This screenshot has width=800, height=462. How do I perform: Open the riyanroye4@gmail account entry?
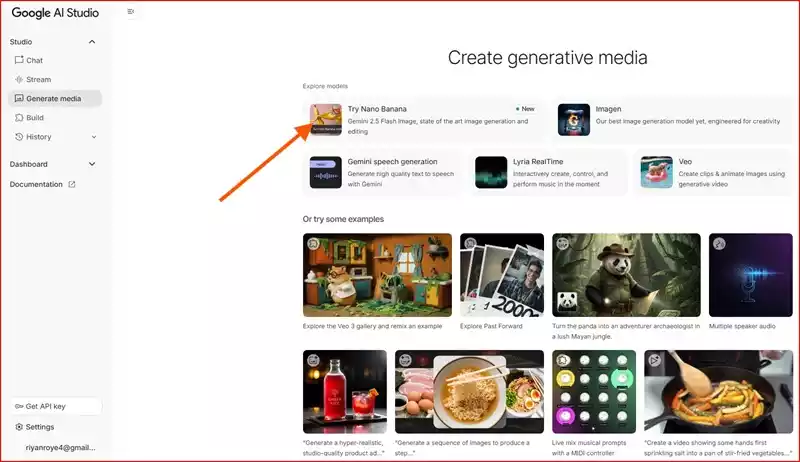click(60, 448)
